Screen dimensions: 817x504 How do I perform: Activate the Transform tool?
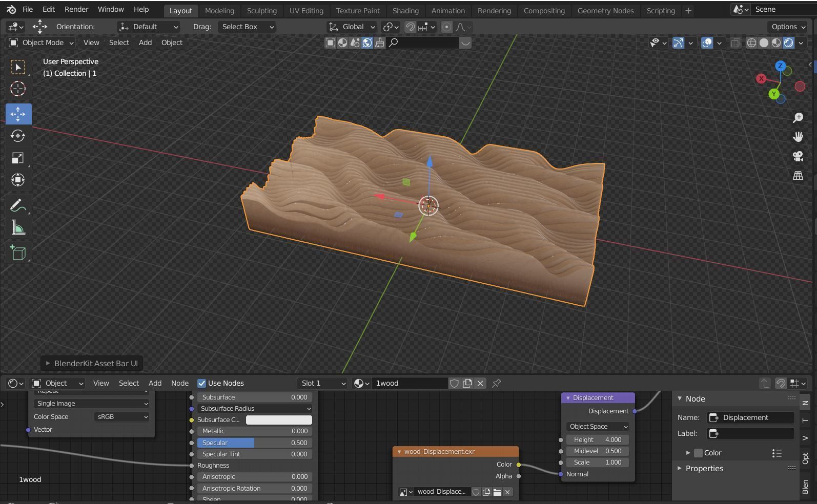18,180
